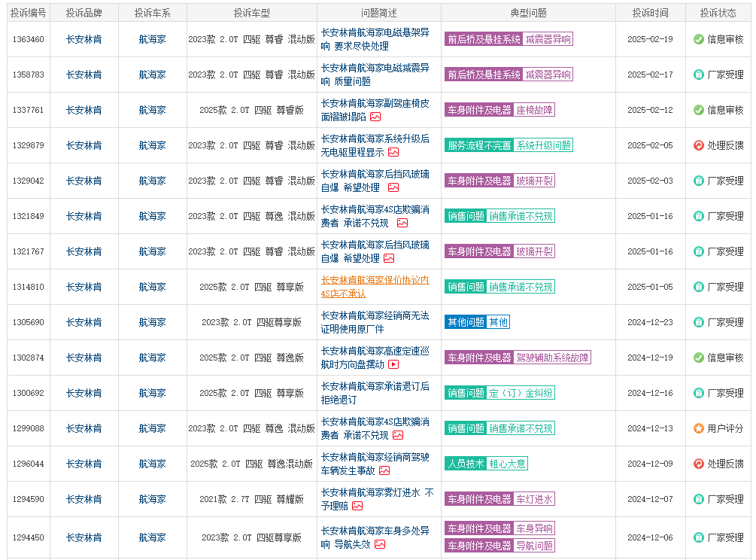This screenshot has width=756, height=560.
Task: Click complaint number 1314810
Action: (29, 287)
